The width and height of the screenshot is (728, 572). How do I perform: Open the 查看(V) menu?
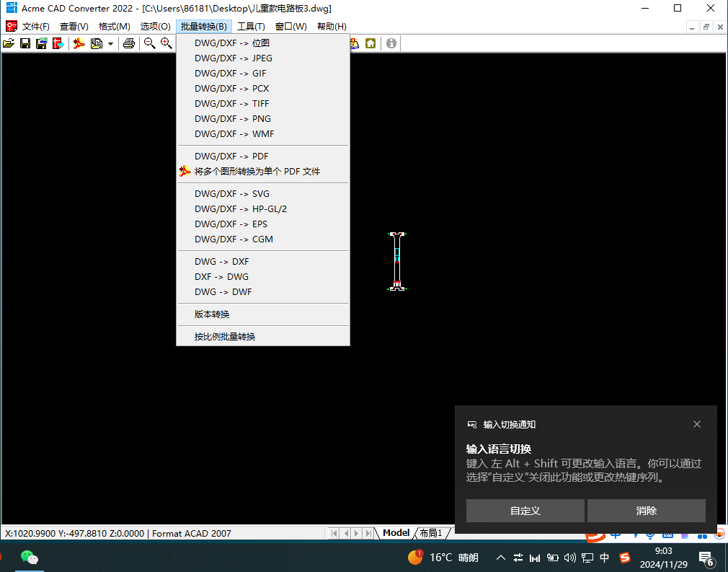click(74, 27)
